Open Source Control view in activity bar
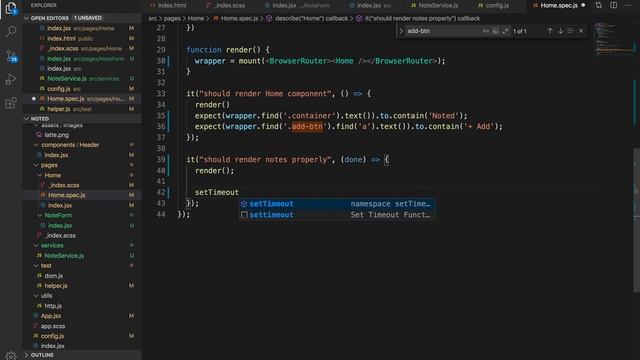 pos(11,56)
